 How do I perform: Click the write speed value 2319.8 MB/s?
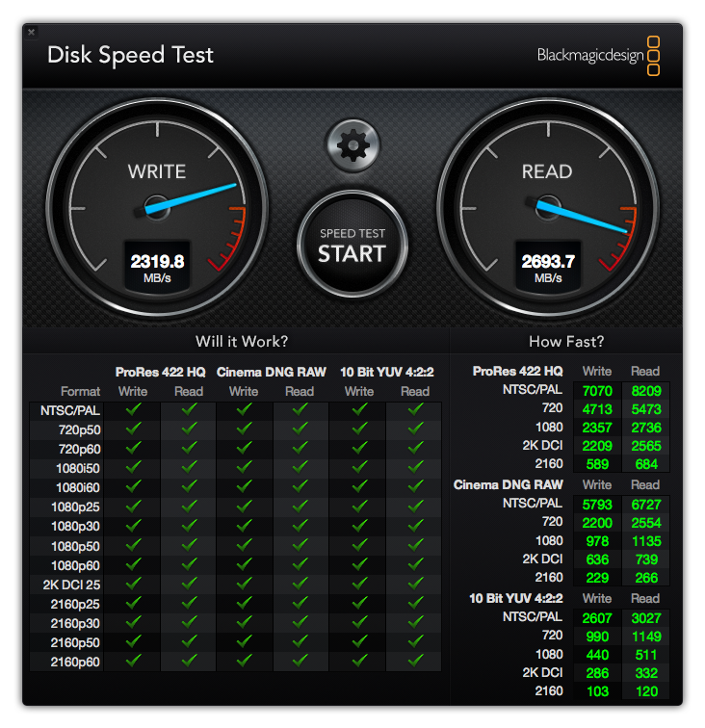[x=157, y=268]
